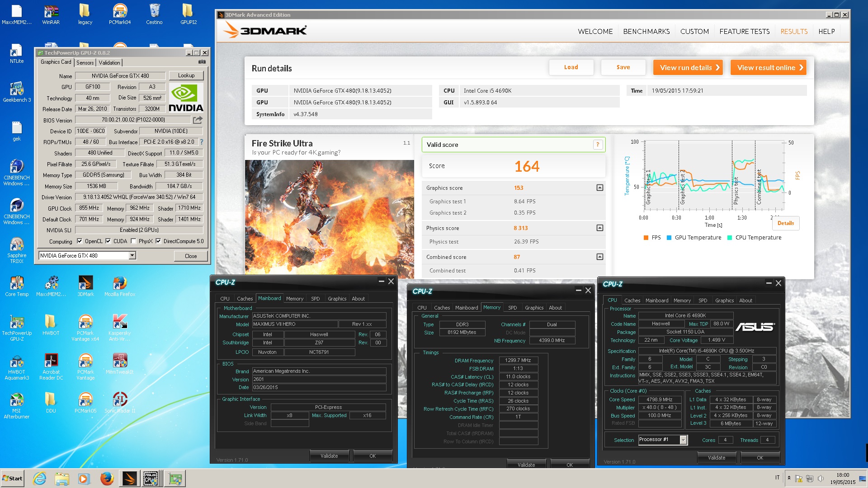The width and height of the screenshot is (868, 488).
Task: Click Close button in GPU-Z
Action: [191, 256]
